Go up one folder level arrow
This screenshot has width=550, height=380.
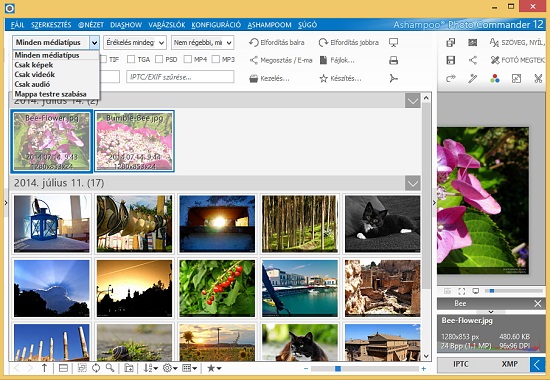[45, 368]
